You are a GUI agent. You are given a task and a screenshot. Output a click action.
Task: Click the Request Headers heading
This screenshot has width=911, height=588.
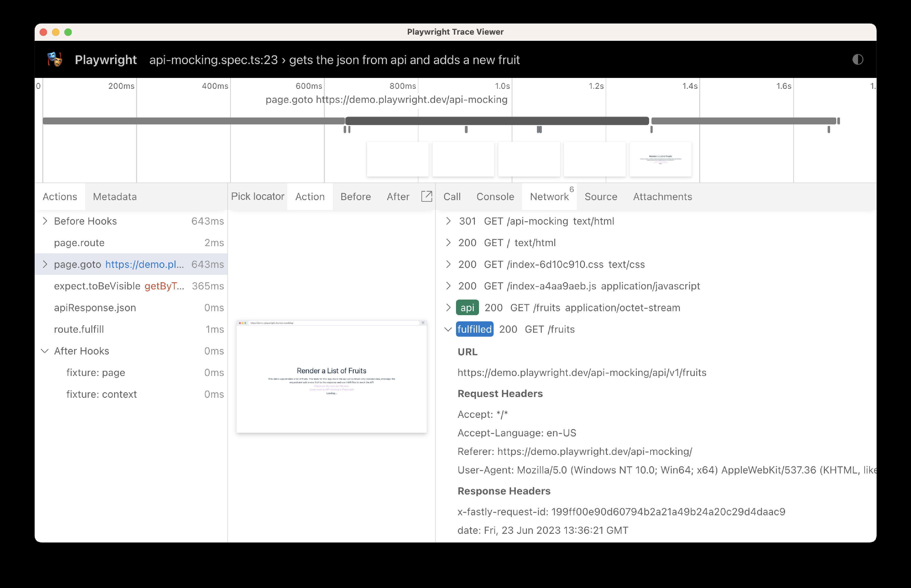(x=500, y=394)
